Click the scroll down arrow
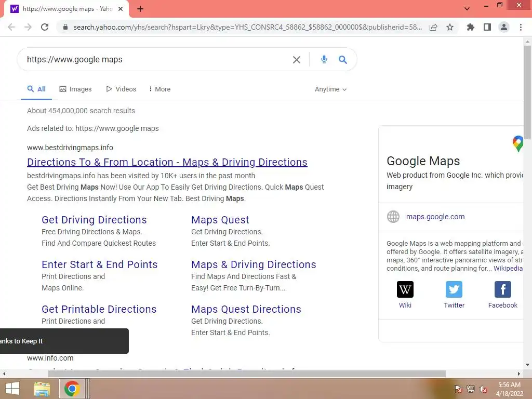The height and width of the screenshot is (399, 532). [527, 365]
